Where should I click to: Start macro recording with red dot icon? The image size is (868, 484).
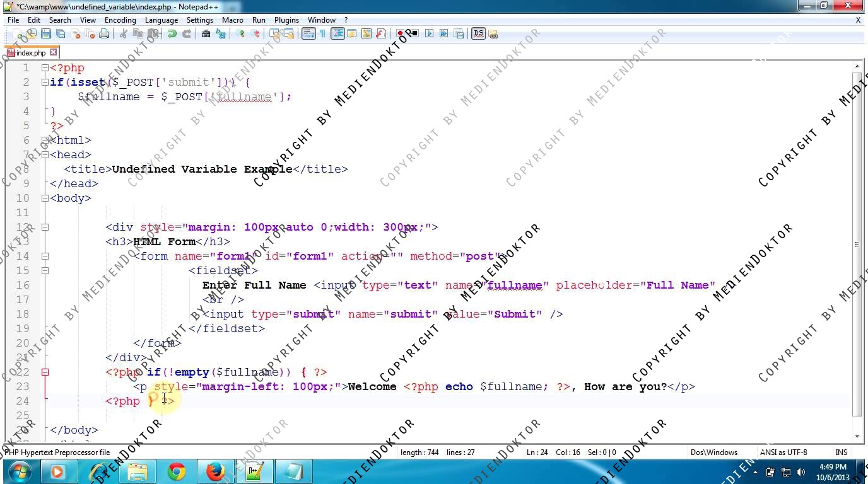[400, 33]
